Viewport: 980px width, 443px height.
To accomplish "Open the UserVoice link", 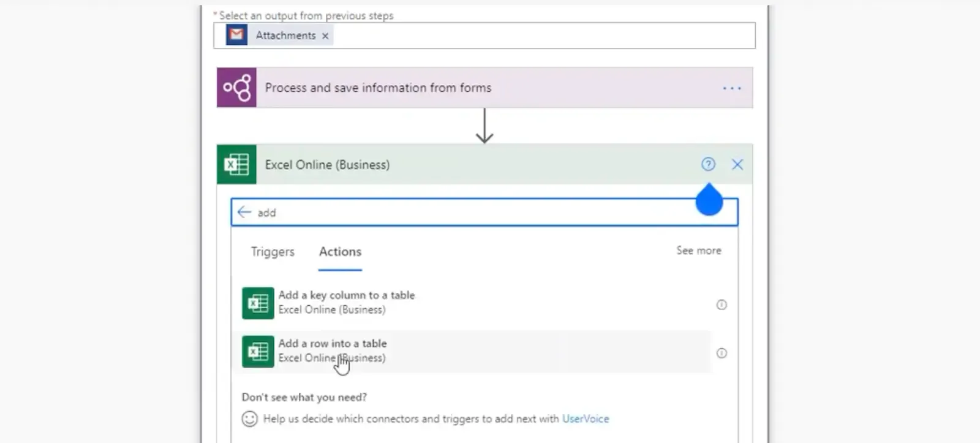I will [x=586, y=419].
